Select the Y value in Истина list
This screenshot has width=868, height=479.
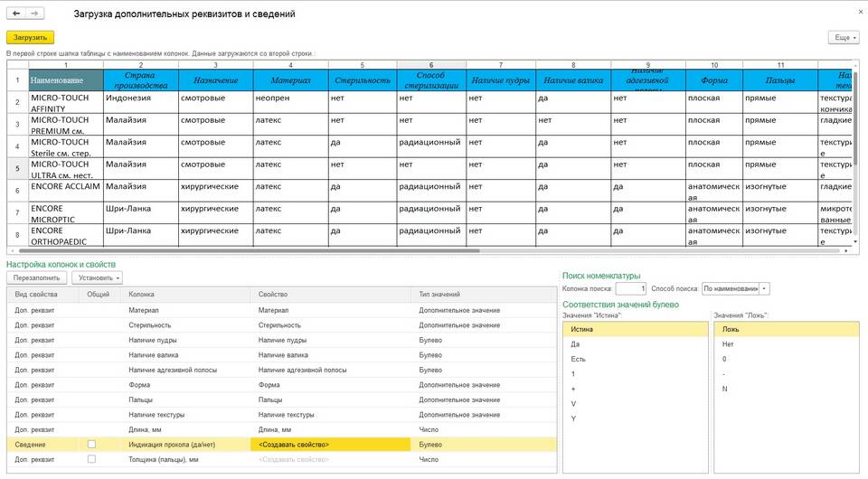pos(636,418)
